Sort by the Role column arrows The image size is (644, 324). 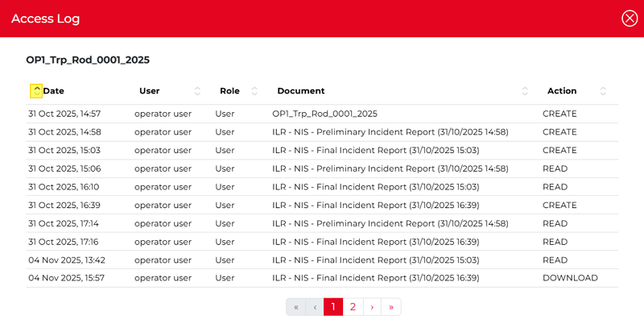tap(254, 91)
